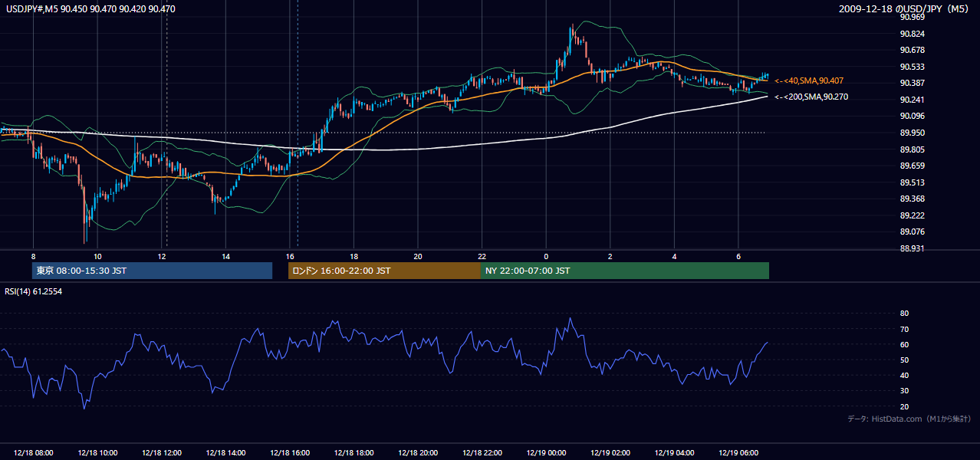Click the 12/18 16:00 date label
This screenshot has width=980, height=460.
pos(290,453)
